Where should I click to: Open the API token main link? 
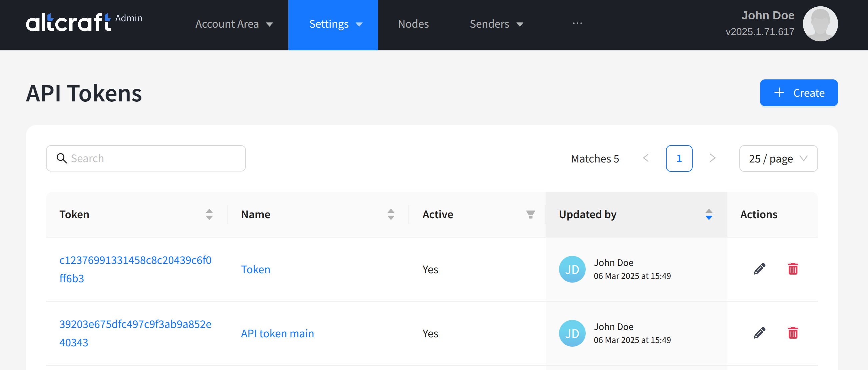point(277,333)
